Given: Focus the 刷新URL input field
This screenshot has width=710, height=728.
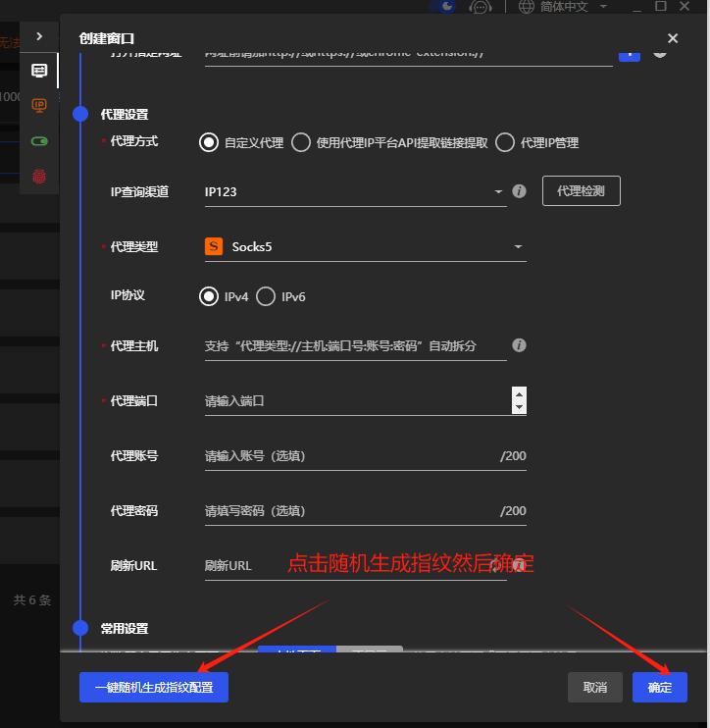Looking at the screenshot, I should click(x=355, y=566).
